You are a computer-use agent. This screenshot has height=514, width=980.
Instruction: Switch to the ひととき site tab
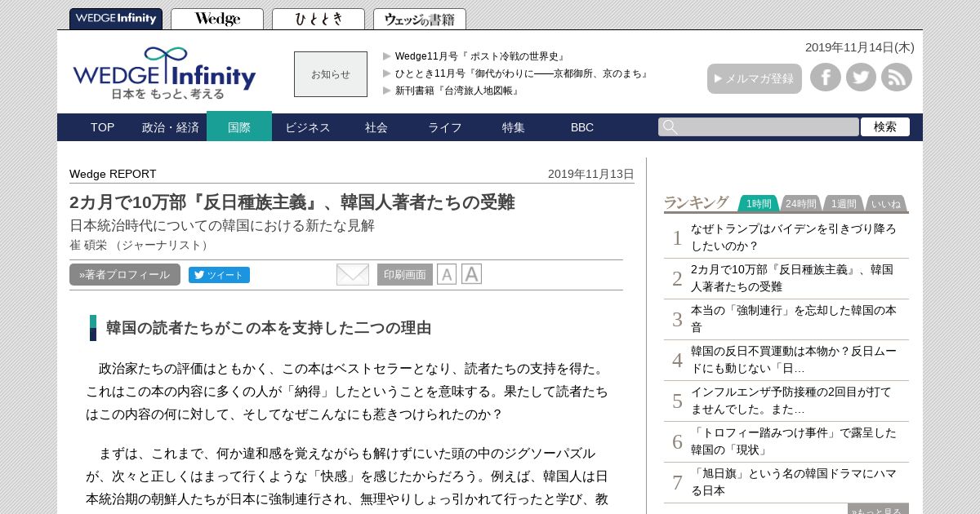pos(318,19)
